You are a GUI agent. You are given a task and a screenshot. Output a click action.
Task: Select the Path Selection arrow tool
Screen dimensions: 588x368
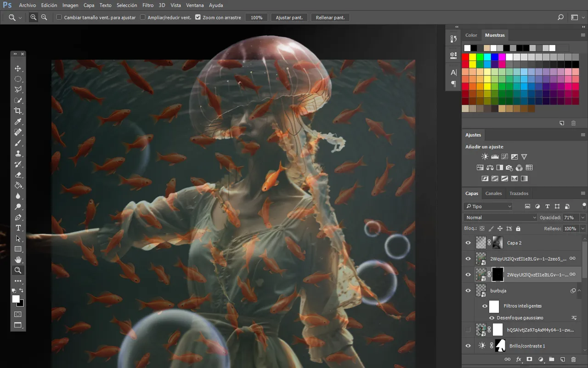click(x=18, y=238)
